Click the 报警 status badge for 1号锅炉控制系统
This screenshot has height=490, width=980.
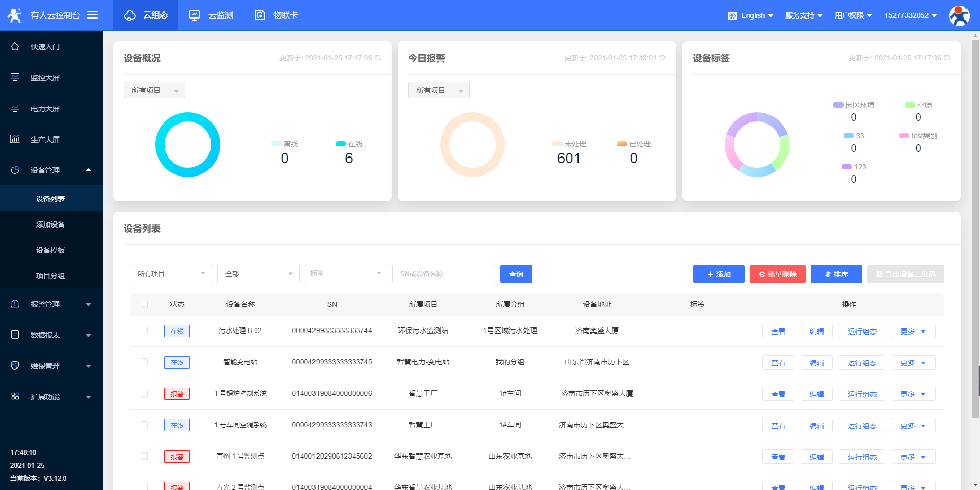(177, 394)
